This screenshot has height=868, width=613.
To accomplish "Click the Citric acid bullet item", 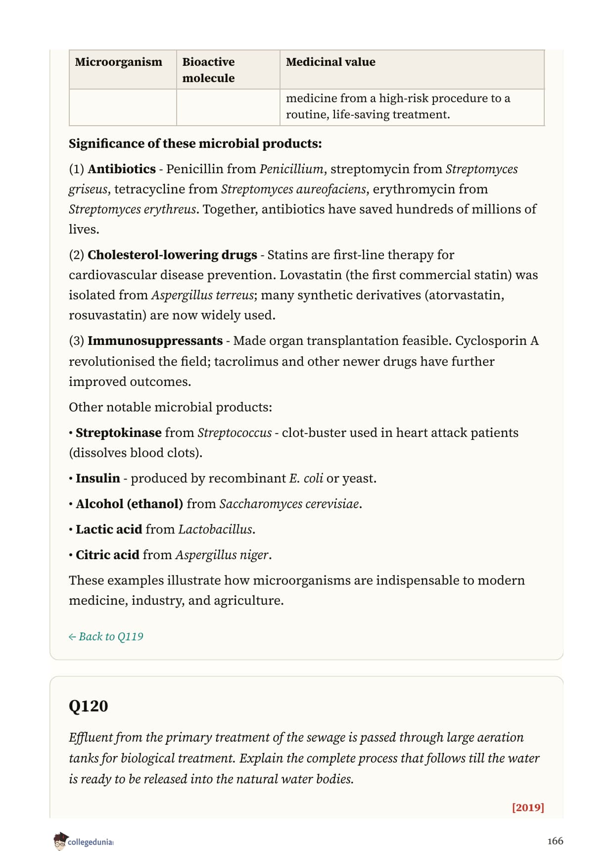I will 170,555.
